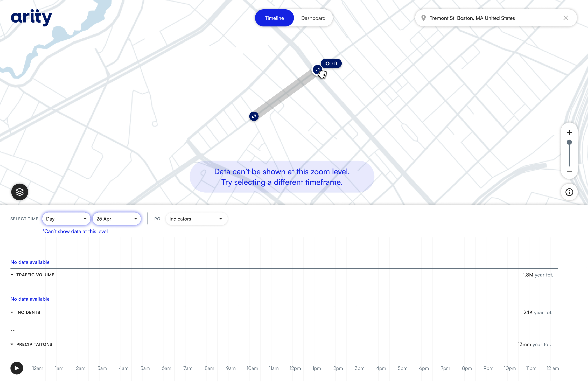Switch to the Dashboard tab
588x382 pixels.
pos(313,18)
